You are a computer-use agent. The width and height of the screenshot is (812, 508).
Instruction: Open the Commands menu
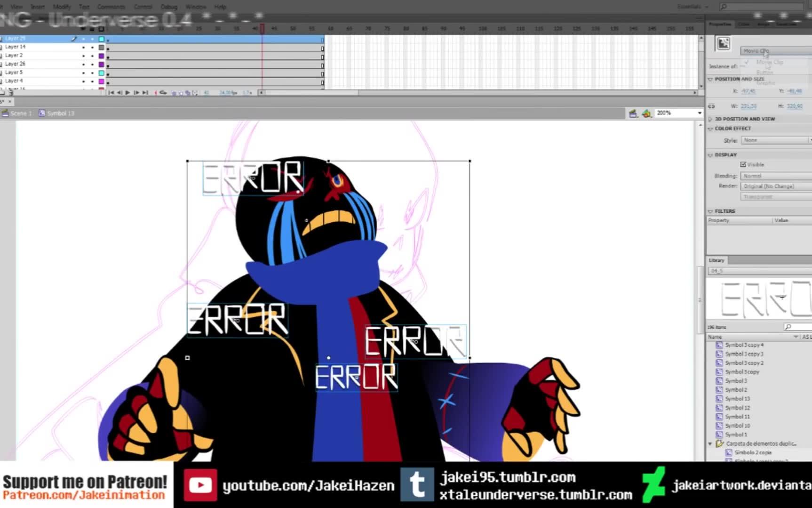pos(111,7)
